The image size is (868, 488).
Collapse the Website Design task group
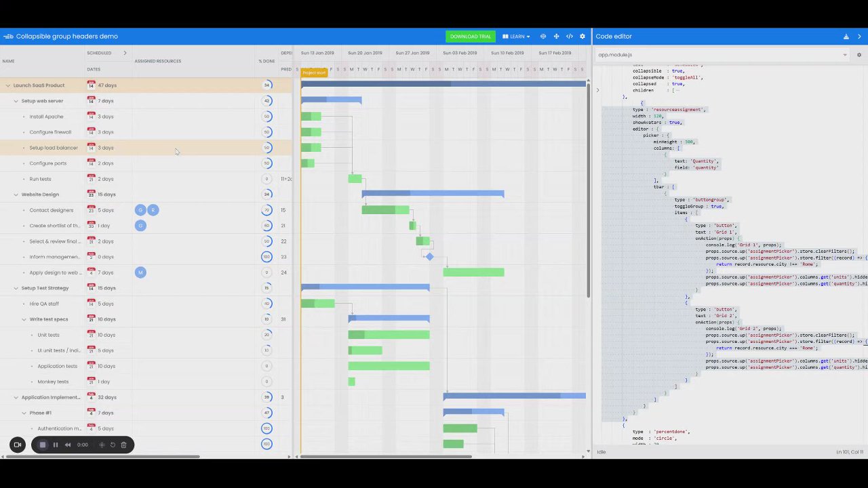pos(16,195)
